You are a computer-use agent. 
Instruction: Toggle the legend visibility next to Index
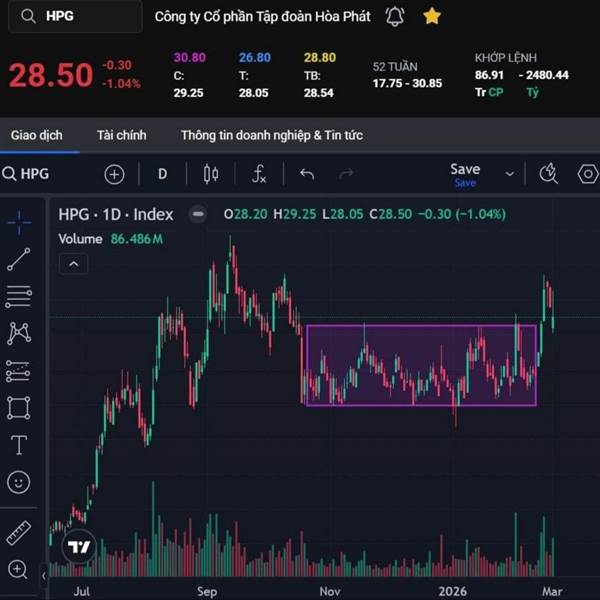tap(198, 214)
